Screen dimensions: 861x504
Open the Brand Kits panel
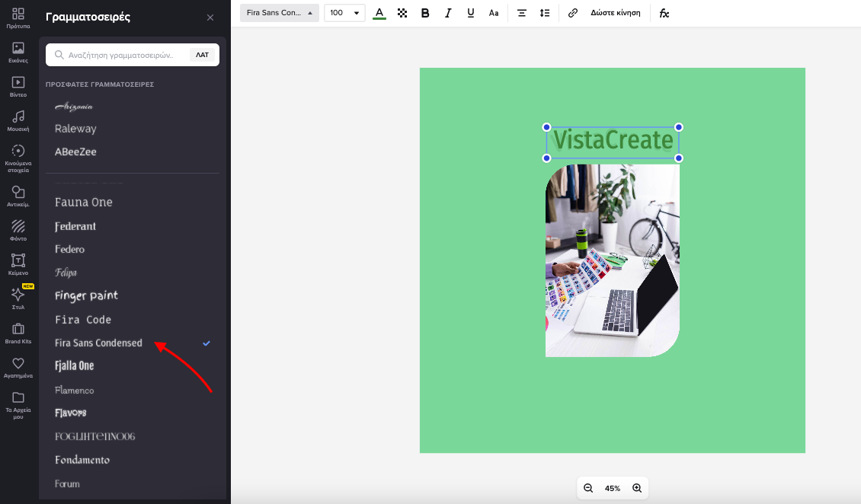(18, 333)
